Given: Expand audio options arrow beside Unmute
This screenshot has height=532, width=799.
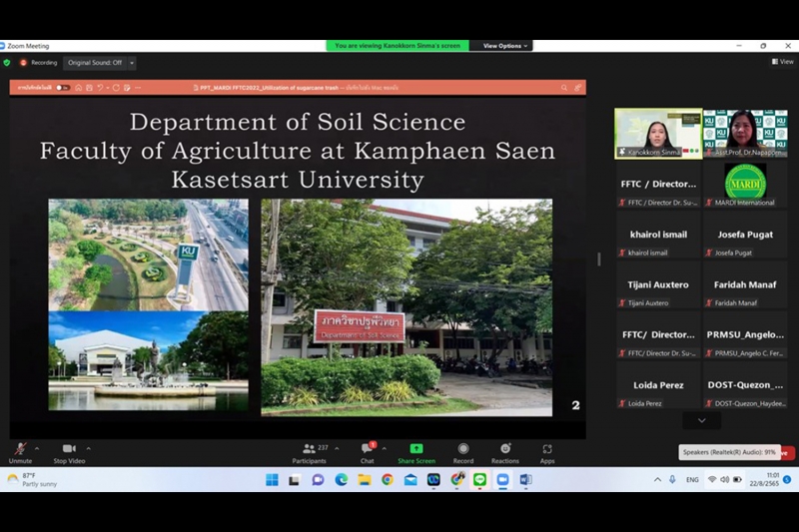Looking at the screenshot, I should click(38, 448).
